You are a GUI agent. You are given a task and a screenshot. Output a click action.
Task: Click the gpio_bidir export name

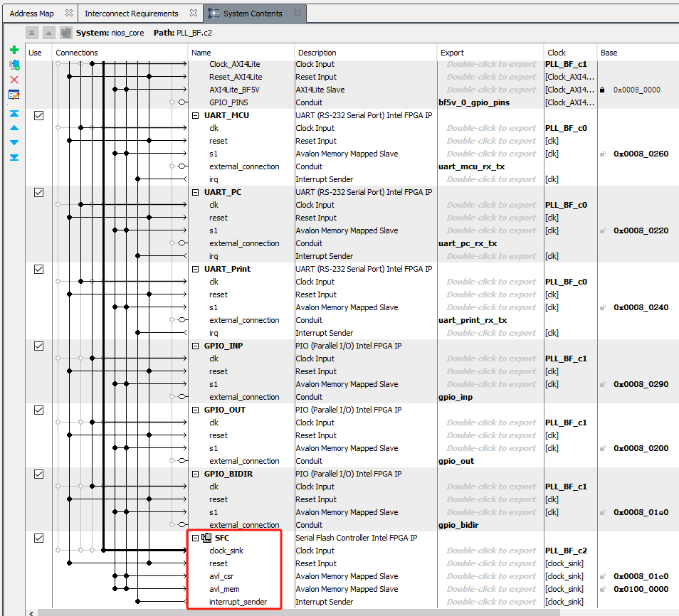[458, 525]
